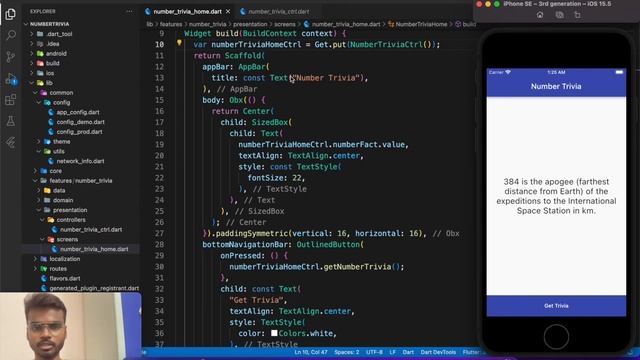This screenshot has width=640, height=360.
Task: Open the Explorer view in activity bar
Action: tap(11, 14)
